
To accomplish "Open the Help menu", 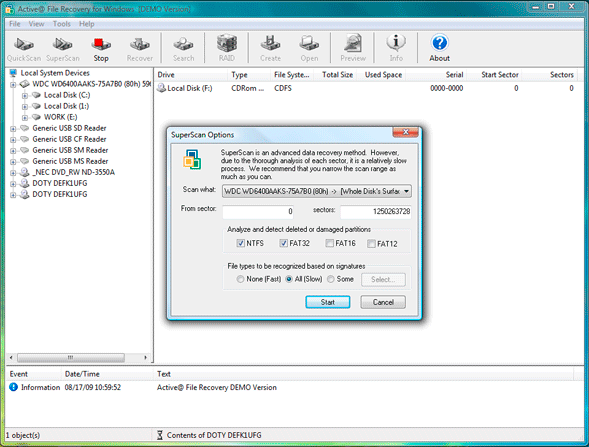I will pos(87,24).
